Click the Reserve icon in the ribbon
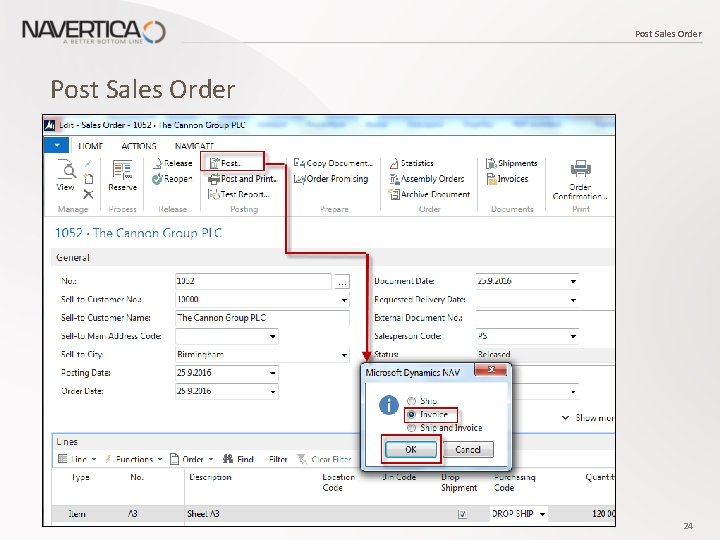Viewport: 720px width, 540px height. click(x=122, y=170)
